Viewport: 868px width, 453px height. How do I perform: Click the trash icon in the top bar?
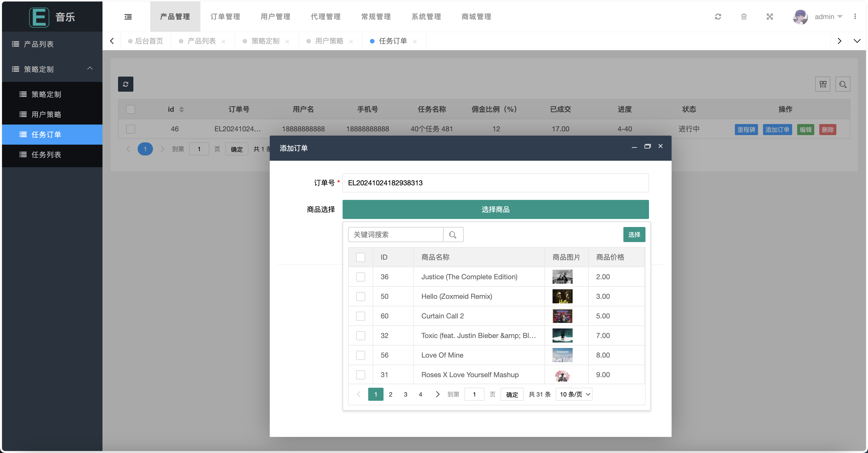744,17
